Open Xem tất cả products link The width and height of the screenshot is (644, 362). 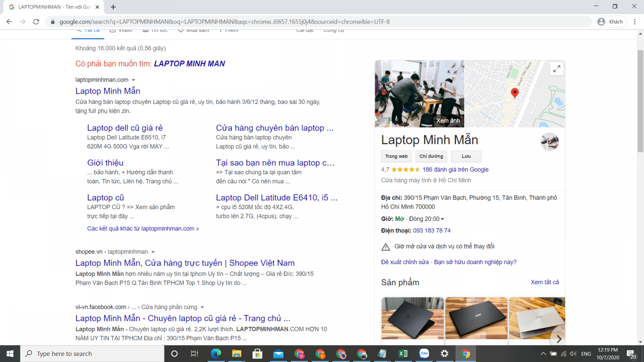click(x=545, y=282)
